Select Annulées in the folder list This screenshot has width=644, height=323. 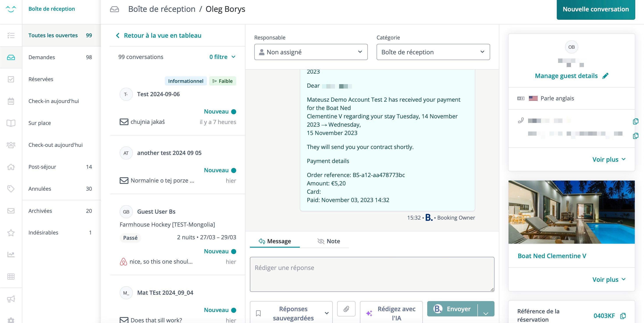40,189
